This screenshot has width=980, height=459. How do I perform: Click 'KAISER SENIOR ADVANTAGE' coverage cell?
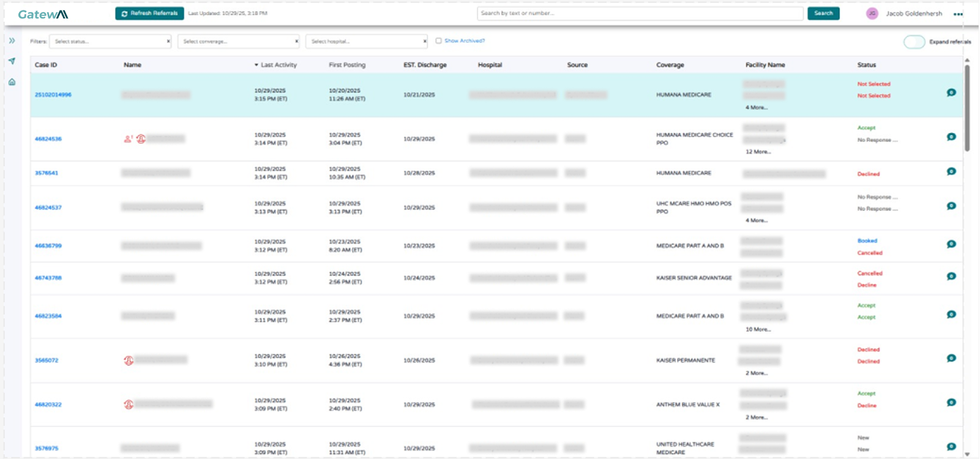(694, 278)
